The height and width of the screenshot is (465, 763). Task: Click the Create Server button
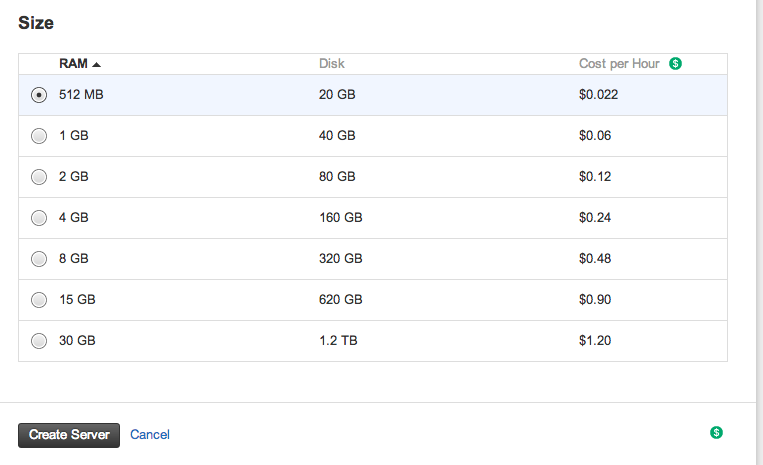[x=69, y=435]
